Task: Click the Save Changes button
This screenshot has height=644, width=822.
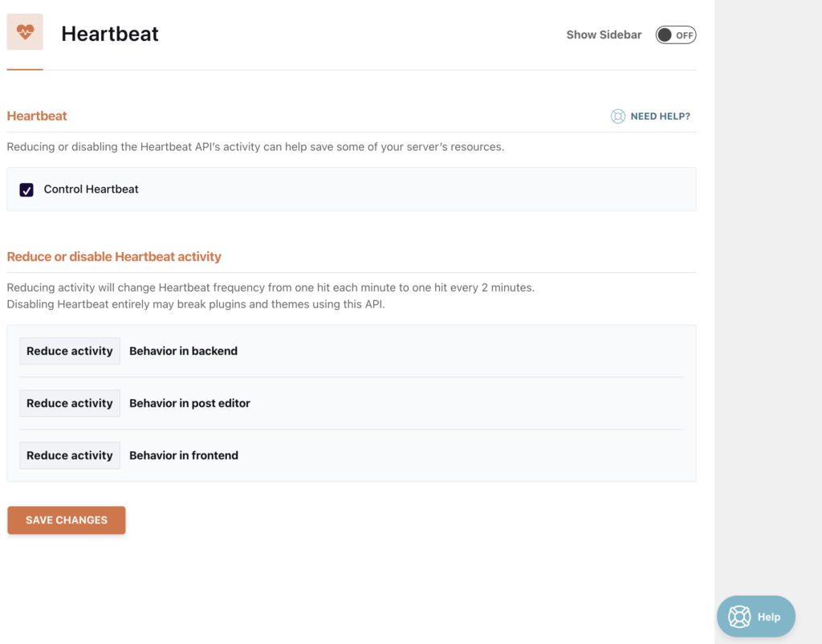Action: [x=67, y=520]
